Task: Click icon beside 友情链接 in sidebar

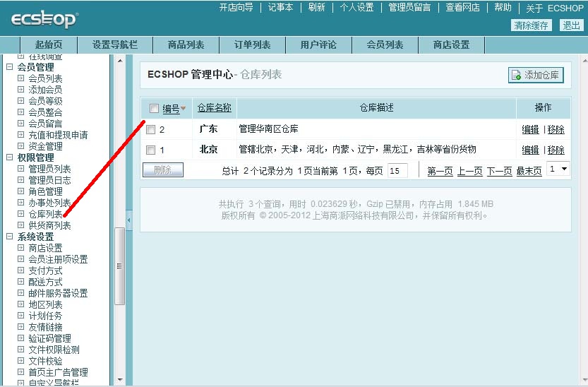Action: click(21, 327)
